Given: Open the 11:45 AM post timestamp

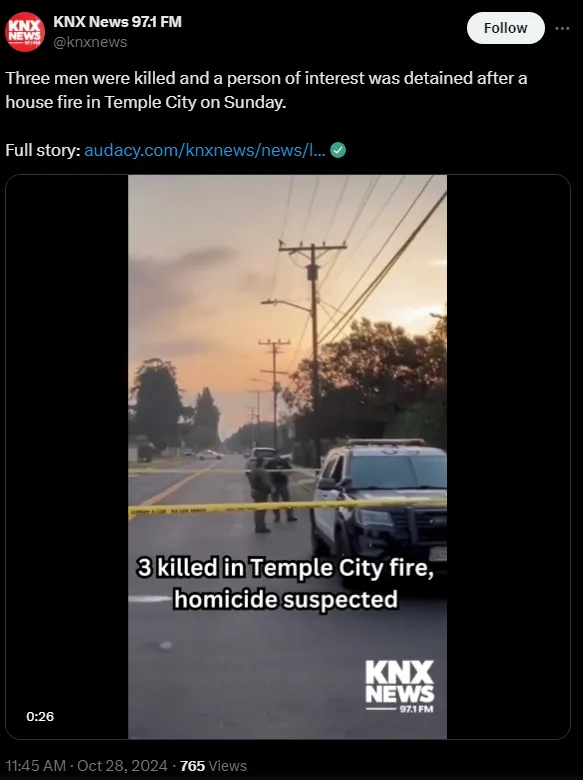Looking at the screenshot, I should coord(36,766).
